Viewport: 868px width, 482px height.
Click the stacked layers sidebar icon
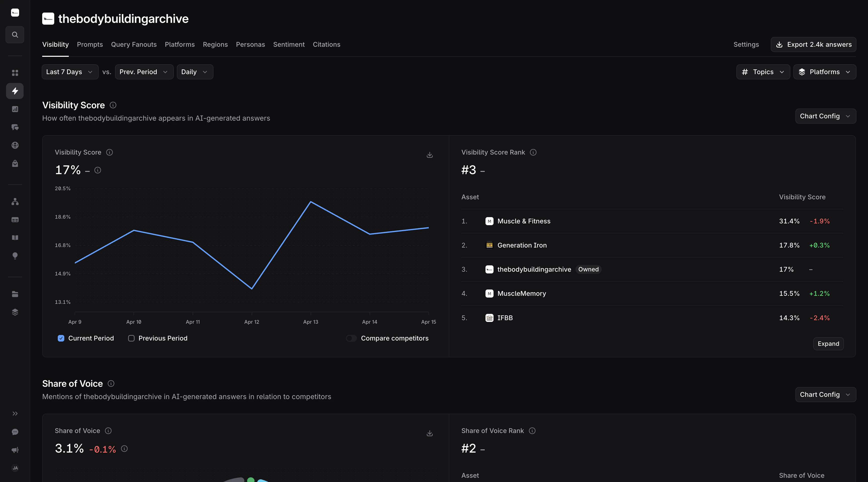15,312
